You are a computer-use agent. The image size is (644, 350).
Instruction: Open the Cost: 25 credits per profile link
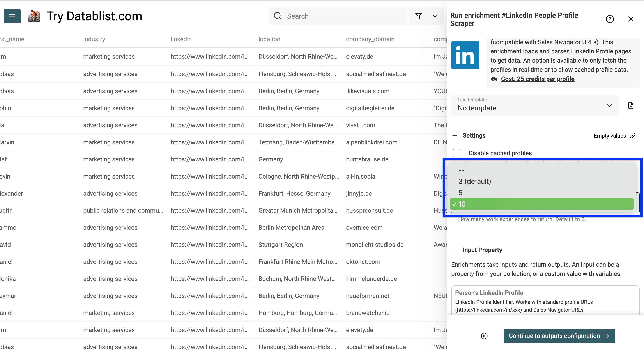[x=538, y=79]
